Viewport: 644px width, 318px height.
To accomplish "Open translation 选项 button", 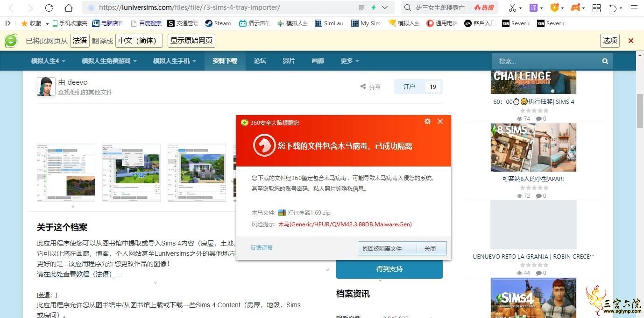I will tap(610, 41).
